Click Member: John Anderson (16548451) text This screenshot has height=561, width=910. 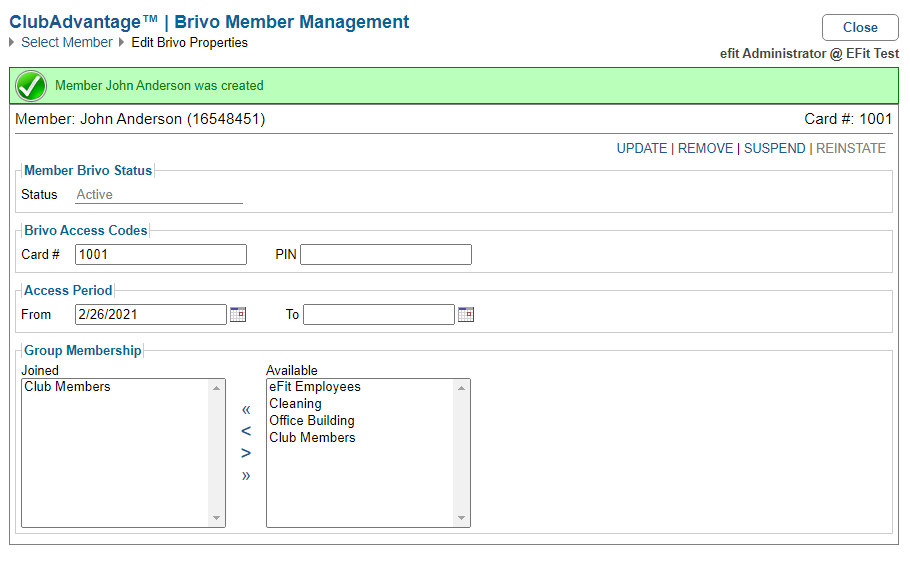tap(140, 119)
